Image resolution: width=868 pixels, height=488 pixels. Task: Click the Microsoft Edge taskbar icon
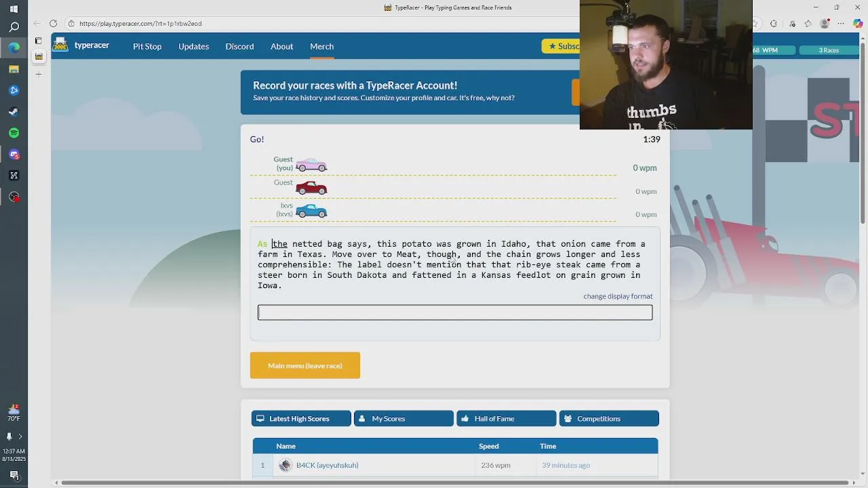pos(14,48)
